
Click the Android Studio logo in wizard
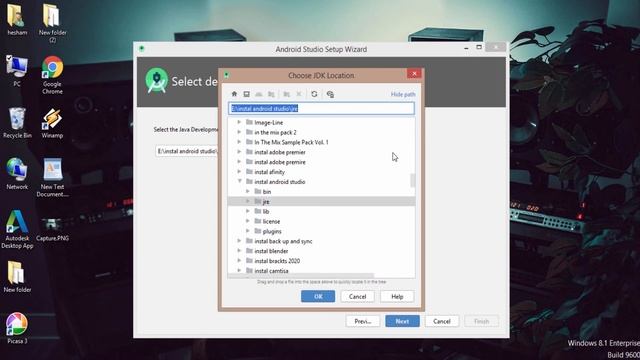pyautogui.click(x=157, y=80)
